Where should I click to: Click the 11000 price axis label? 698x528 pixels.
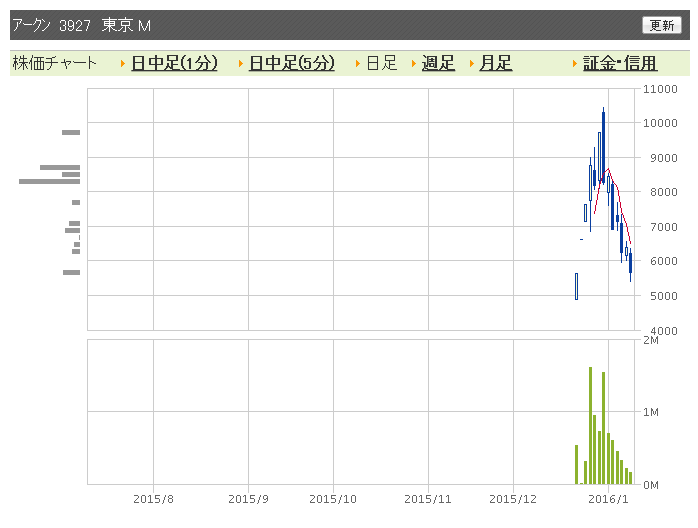[660, 89]
